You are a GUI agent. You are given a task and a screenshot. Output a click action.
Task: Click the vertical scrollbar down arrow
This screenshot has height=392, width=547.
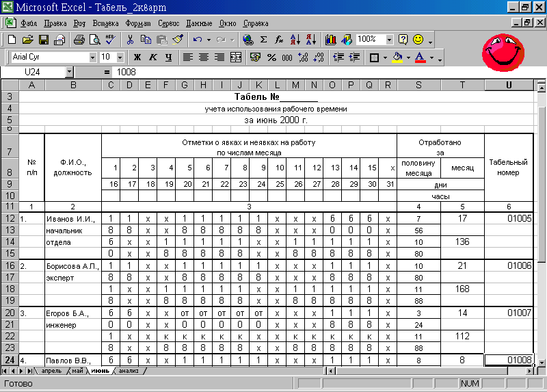(542, 363)
